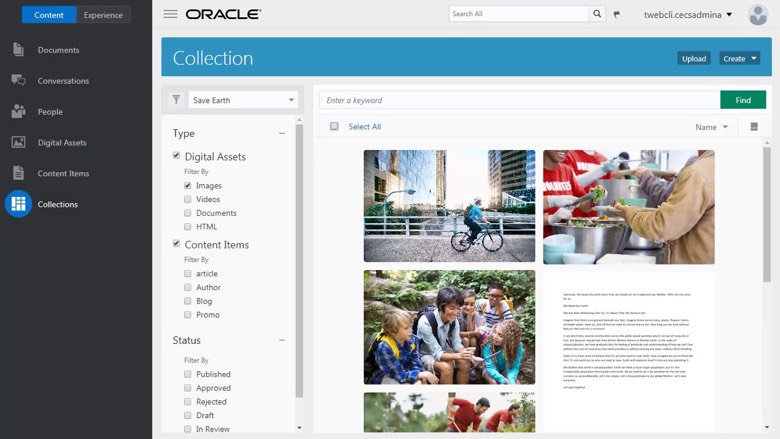Check the In Review status checkbox
The height and width of the screenshot is (439, 780).
coord(188,429)
